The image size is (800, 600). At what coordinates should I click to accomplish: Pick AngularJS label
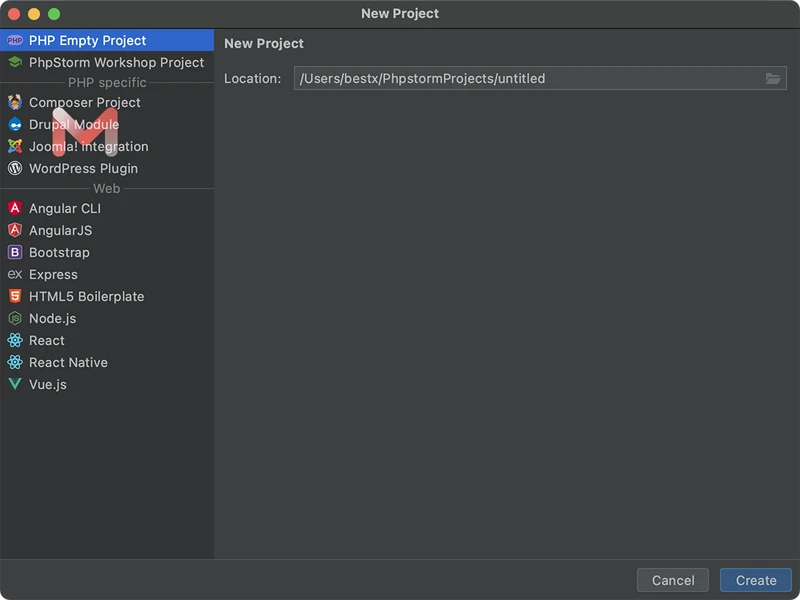[x=60, y=230]
